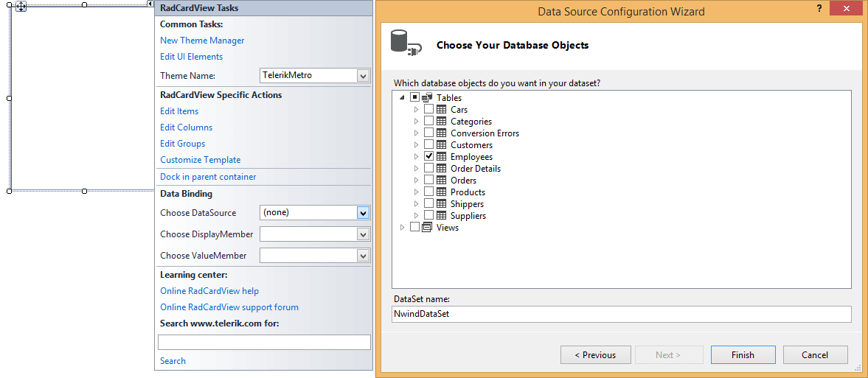This screenshot has height=378, width=868.
Task: Click the table icon next to Employees
Action: (x=441, y=157)
